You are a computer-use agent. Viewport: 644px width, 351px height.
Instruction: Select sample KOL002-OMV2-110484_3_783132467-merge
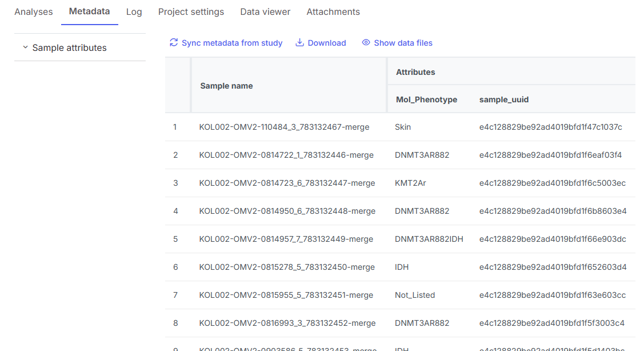pos(284,127)
